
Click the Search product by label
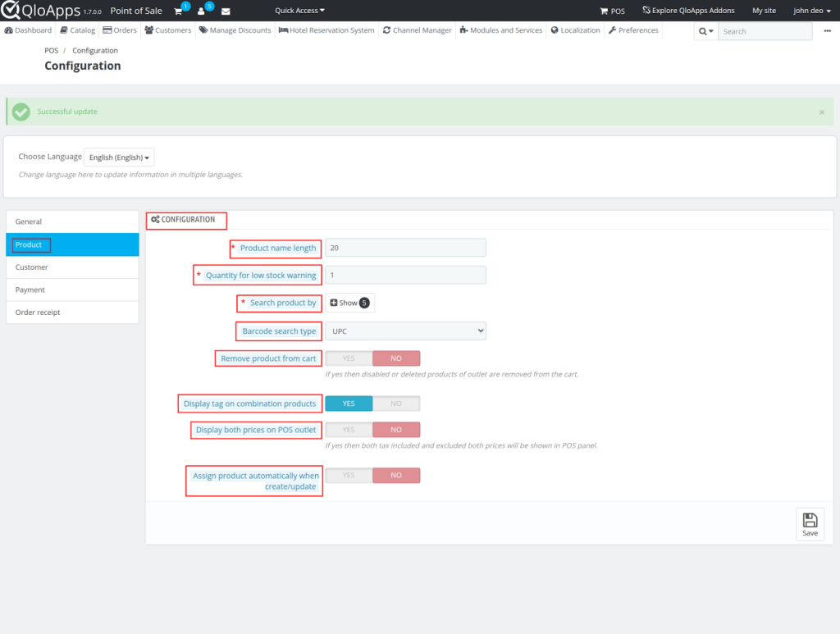pos(283,303)
